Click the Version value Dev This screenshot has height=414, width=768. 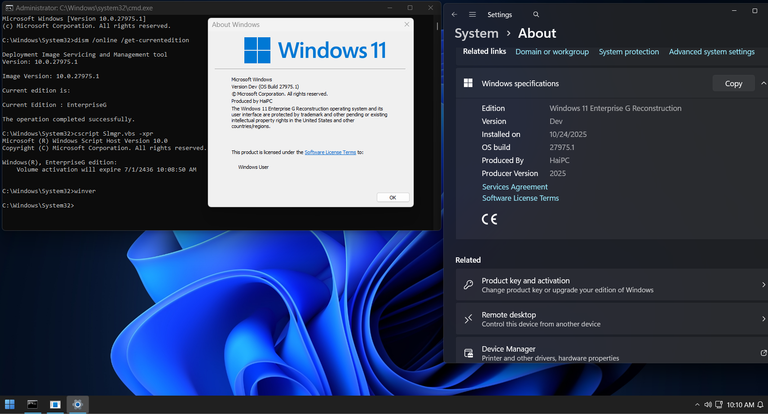pos(556,122)
